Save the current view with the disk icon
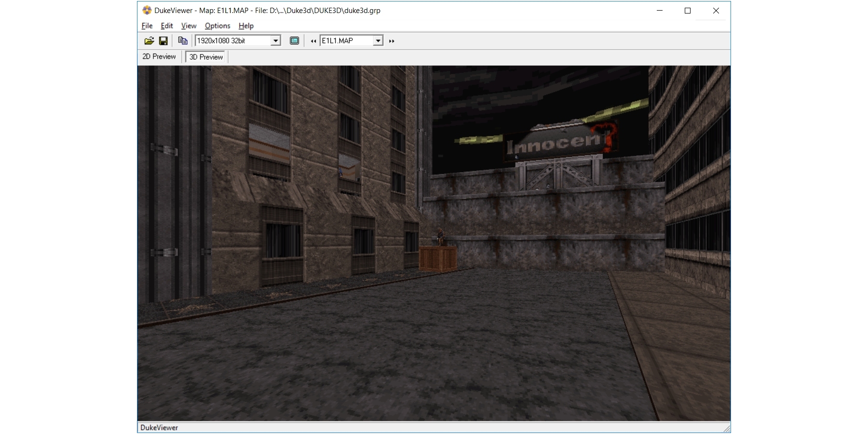This screenshot has height=434, width=868. pyautogui.click(x=163, y=41)
